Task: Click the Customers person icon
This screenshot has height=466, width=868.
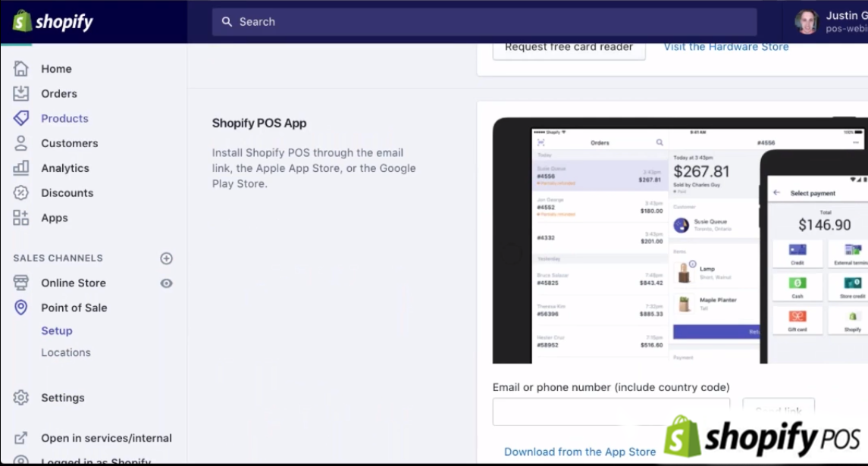Action: coord(21,143)
